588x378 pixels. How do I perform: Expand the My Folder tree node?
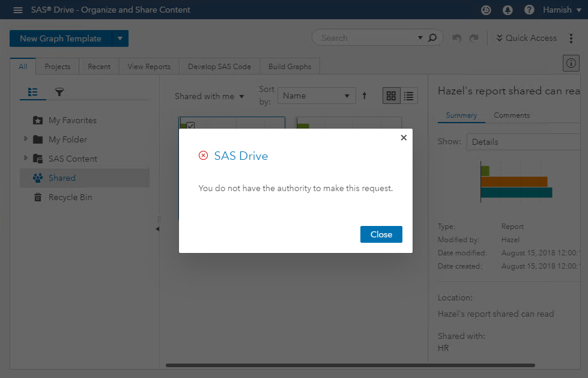(26, 138)
